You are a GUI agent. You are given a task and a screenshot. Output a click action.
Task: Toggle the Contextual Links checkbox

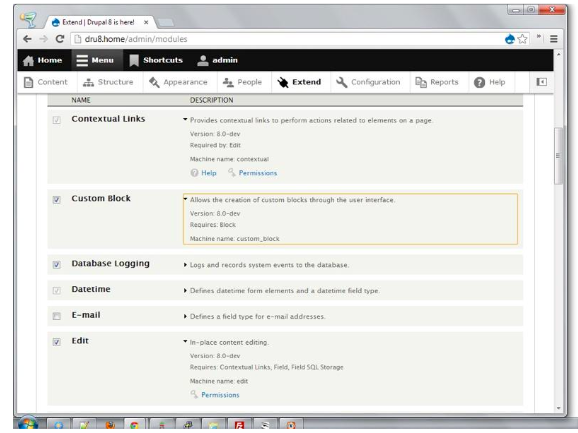[56, 120]
